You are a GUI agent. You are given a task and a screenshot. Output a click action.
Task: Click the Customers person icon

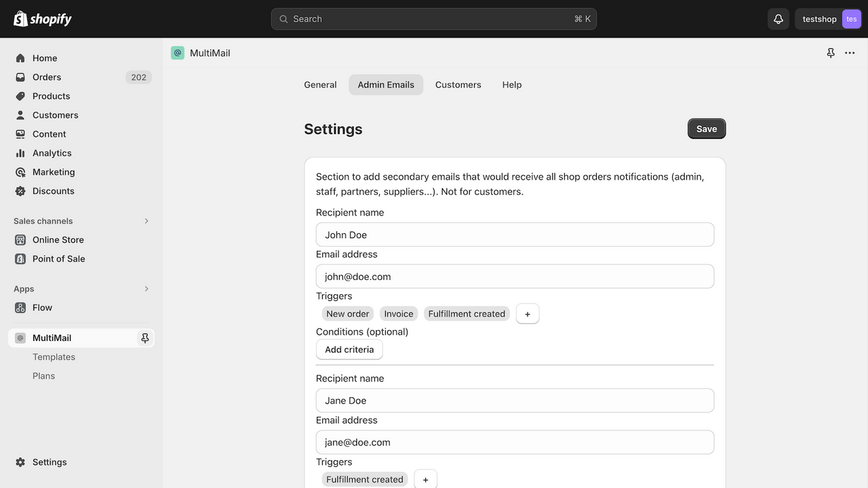pyautogui.click(x=20, y=115)
